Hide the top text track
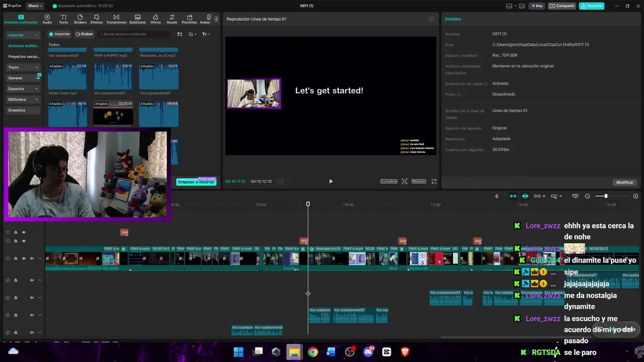644x362 pixels. coord(24,232)
